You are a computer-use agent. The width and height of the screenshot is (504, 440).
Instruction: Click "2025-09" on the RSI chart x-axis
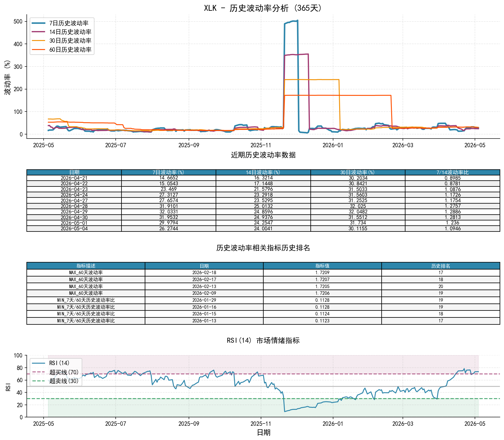click(x=189, y=424)
